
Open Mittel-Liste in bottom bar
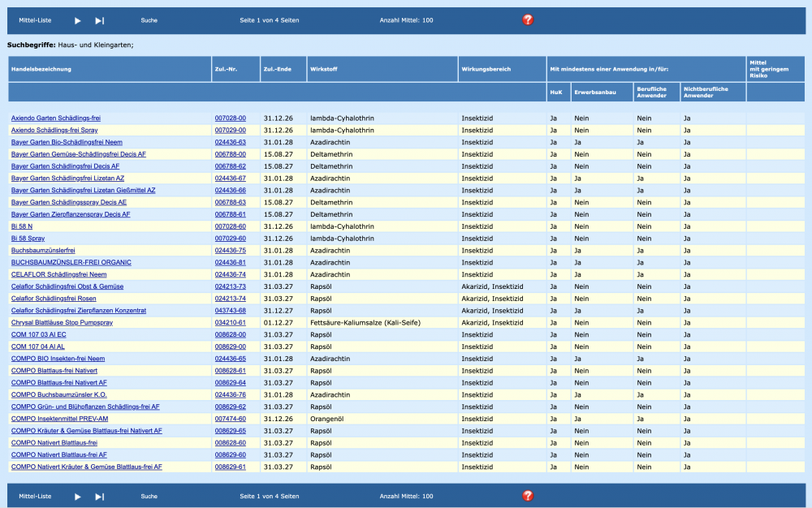coord(35,497)
